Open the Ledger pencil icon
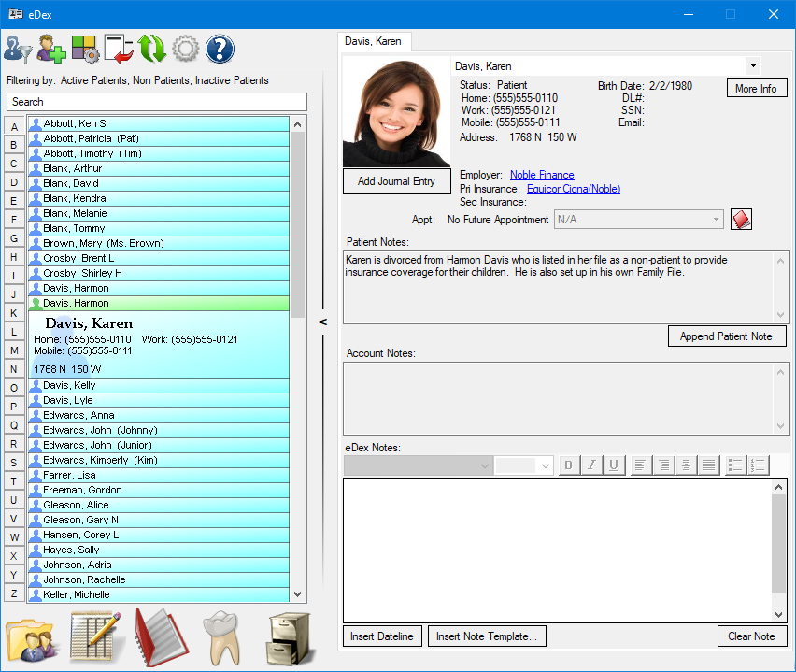The height and width of the screenshot is (672, 796). pos(97,638)
